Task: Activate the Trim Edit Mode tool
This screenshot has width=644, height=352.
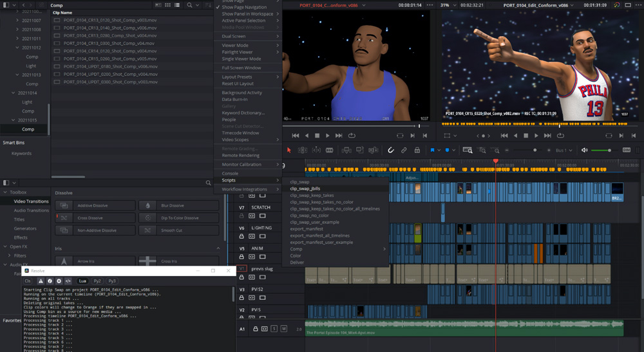Action: [x=302, y=150]
